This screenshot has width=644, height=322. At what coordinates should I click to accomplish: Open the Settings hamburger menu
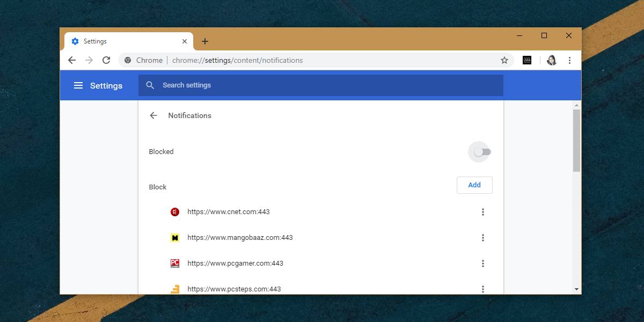click(78, 85)
